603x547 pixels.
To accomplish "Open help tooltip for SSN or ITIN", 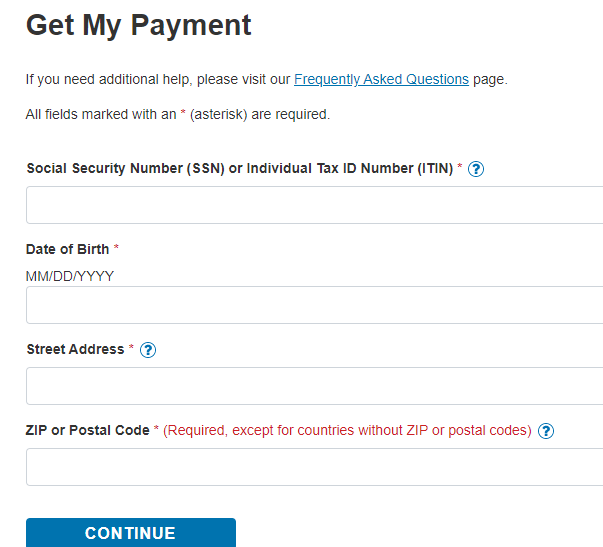I will click(x=476, y=169).
